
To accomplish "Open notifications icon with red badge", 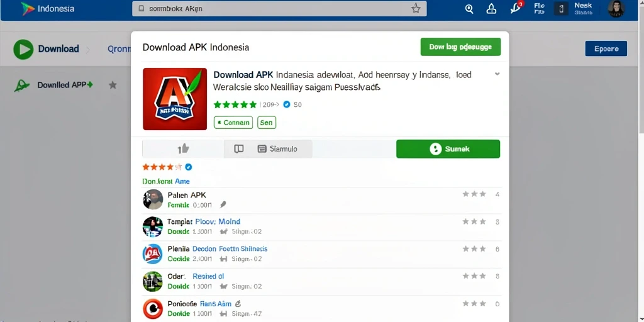I will coord(516,8).
